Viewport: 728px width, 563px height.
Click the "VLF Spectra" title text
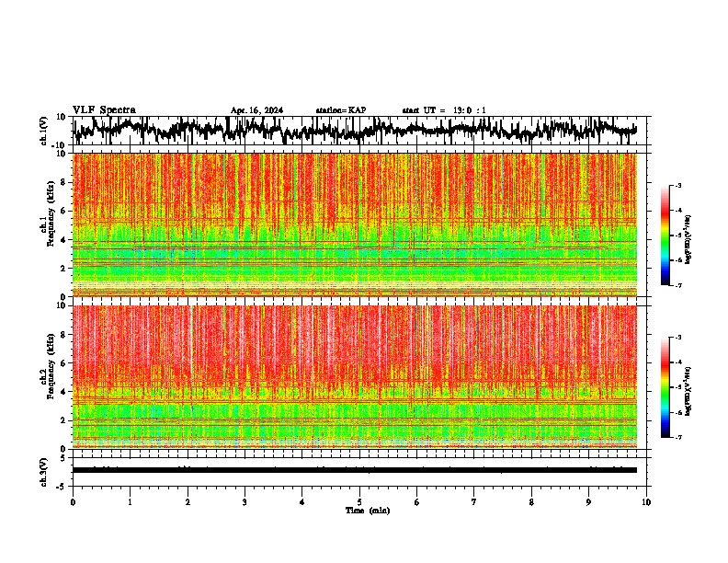[x=104, y=110]
